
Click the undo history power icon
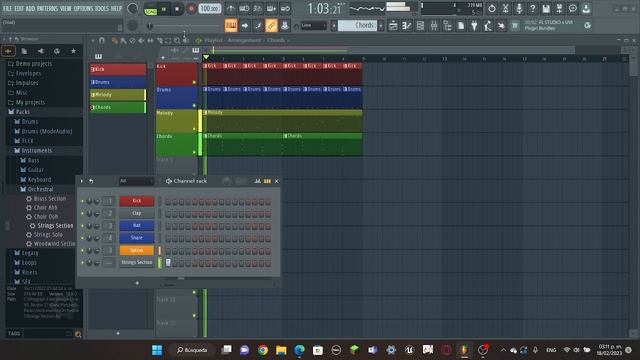492,9
